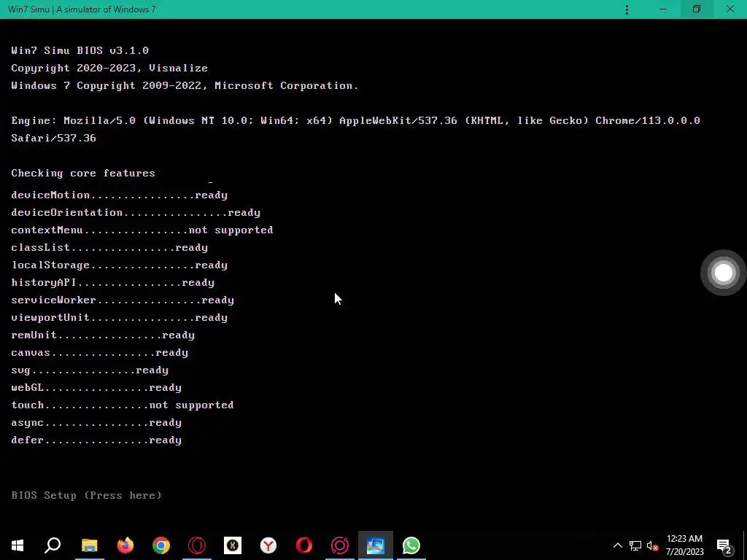
Task: Click the viewportUnit ready line
Action: point(119,318)
